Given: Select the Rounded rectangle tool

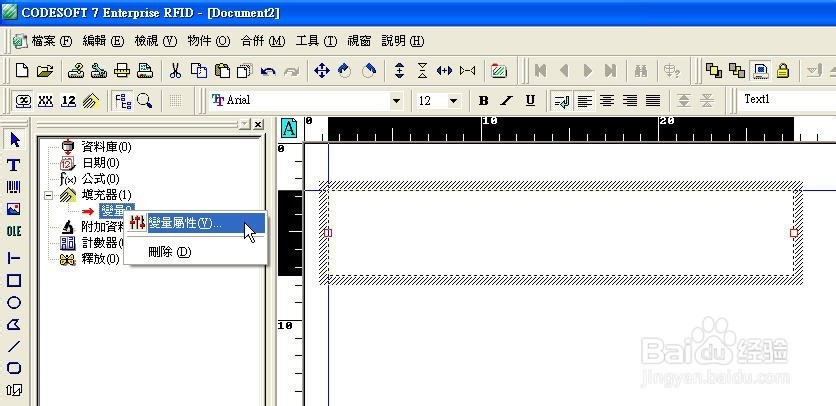Looking at the screenshot, I should 14,368.
